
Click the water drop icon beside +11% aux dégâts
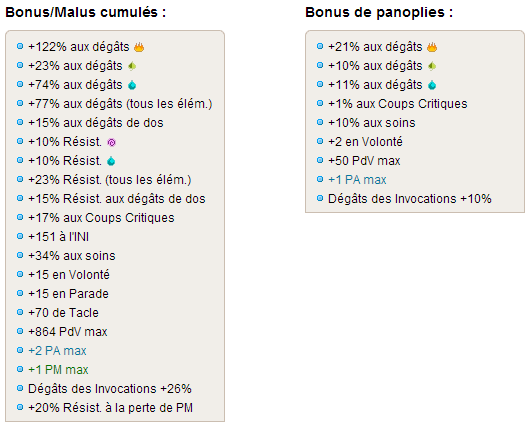(x=432, y=85)
